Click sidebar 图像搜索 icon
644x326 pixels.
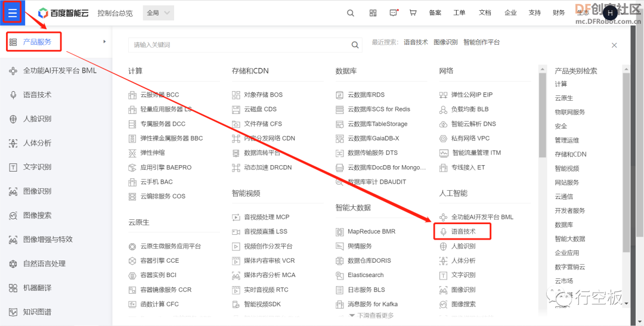point(13,216)
